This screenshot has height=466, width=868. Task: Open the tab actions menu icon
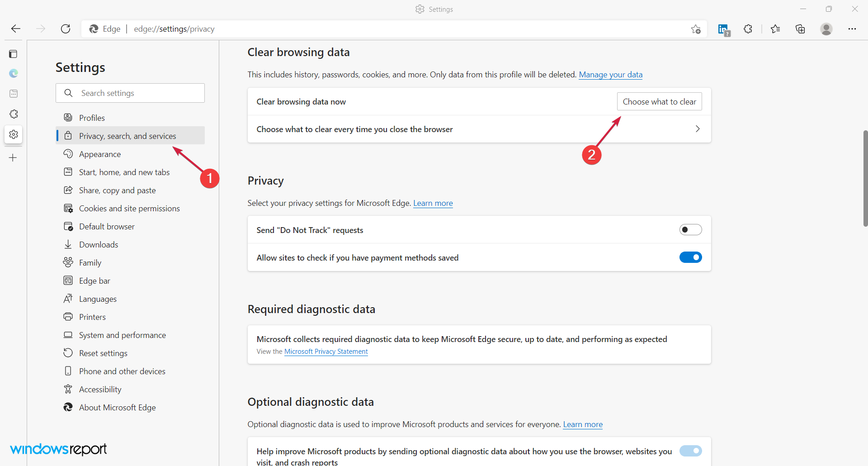tap(13, 54)
